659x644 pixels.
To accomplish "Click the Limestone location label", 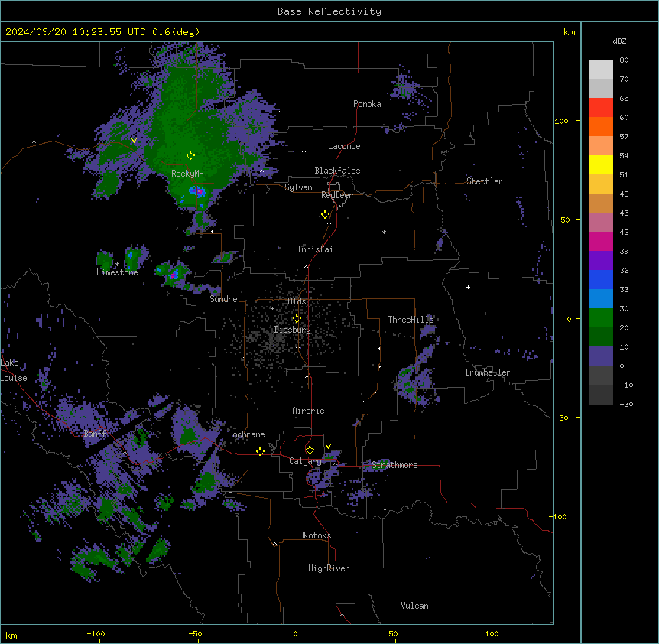I will coord(117,272).
